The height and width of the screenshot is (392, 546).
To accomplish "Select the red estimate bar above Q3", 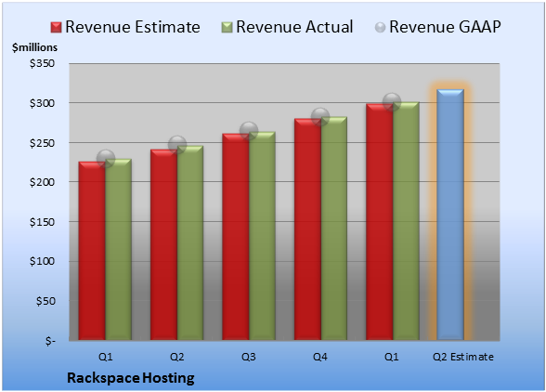I will pos(236,237).
